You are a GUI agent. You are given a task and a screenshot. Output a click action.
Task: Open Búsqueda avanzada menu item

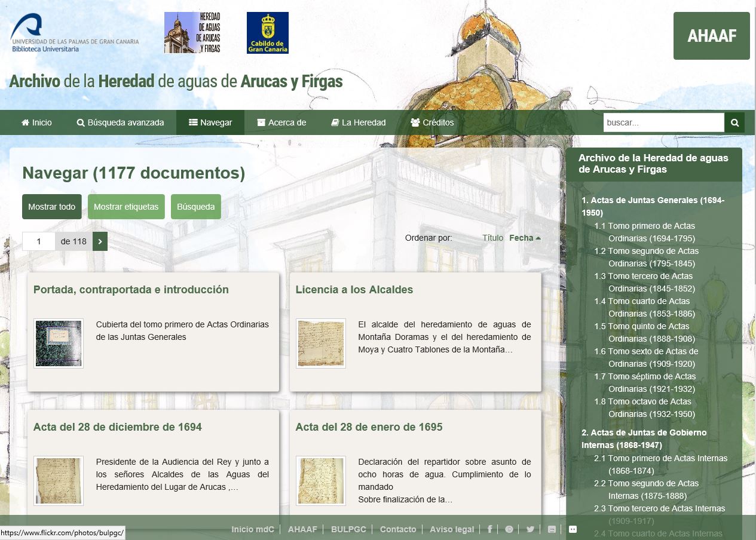tap(120, 122)
